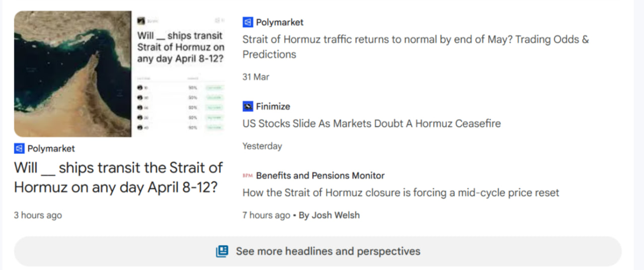Select the Polymarket source name under the thumbnail

click(x=51, y=149)
